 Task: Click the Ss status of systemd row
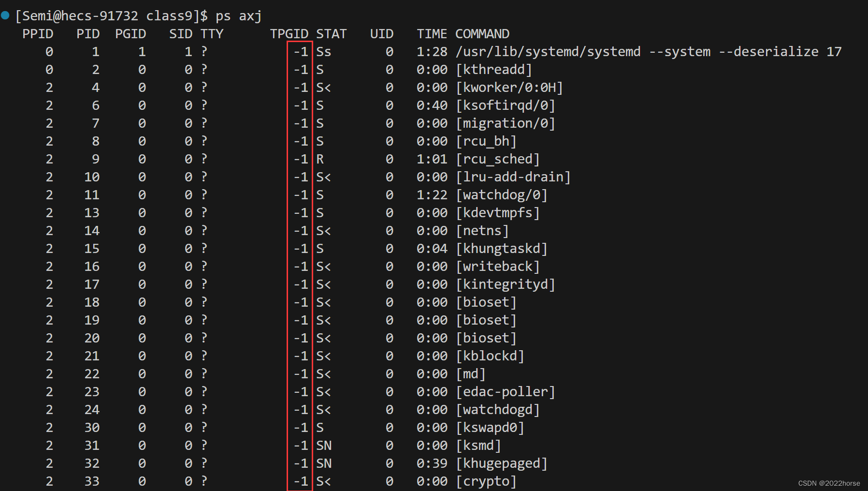tap(324, 52)
